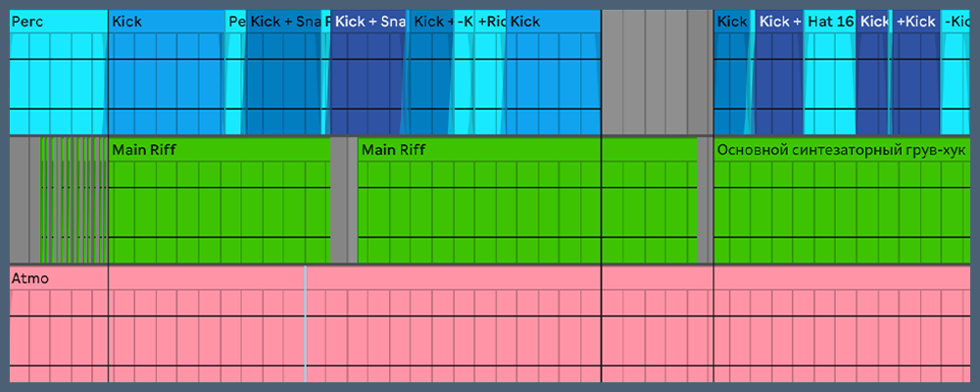Select the "+Kick" clip
The image size is (980, 392).
[x=916, y=72]
